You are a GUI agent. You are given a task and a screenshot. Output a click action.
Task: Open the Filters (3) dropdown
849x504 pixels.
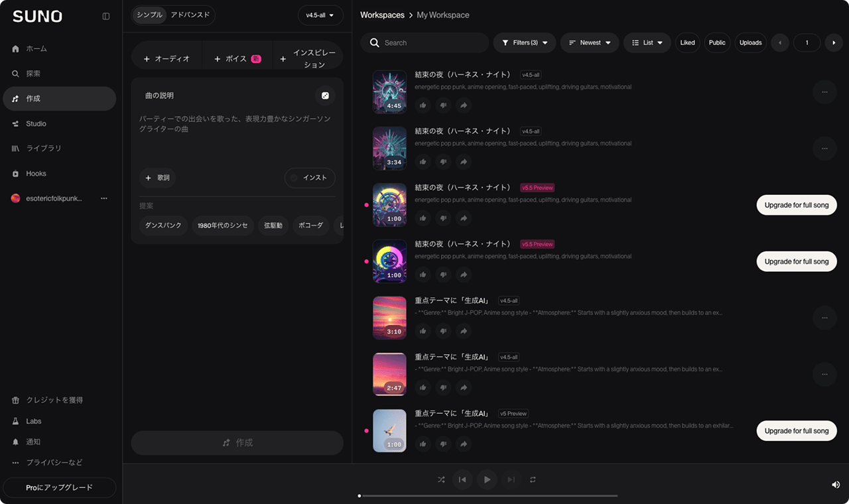tap(525, 42)
